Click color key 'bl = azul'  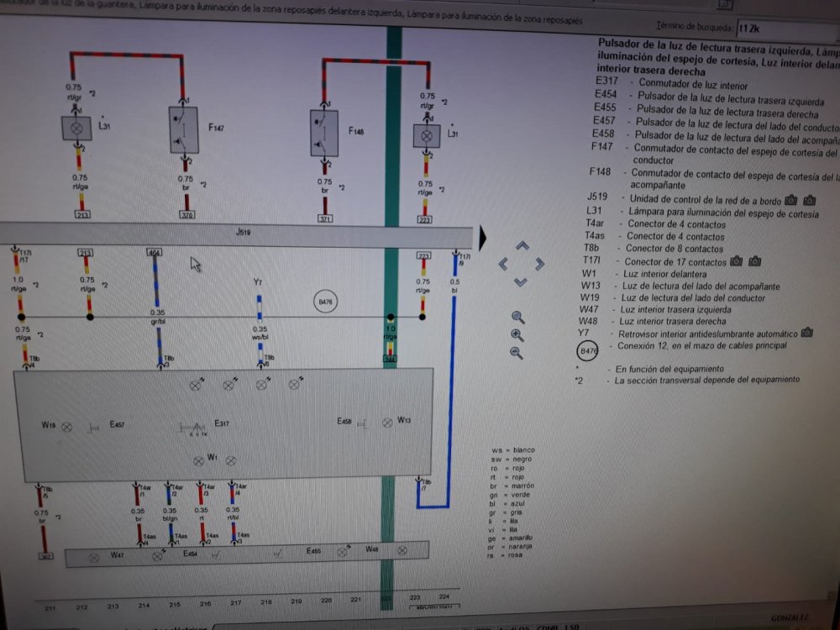tap(507, 503)
